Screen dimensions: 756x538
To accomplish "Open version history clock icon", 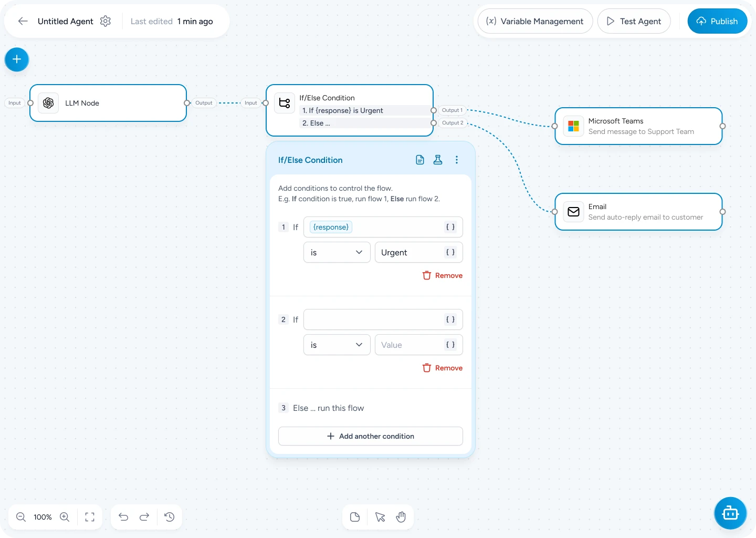I will click(170, 517).
